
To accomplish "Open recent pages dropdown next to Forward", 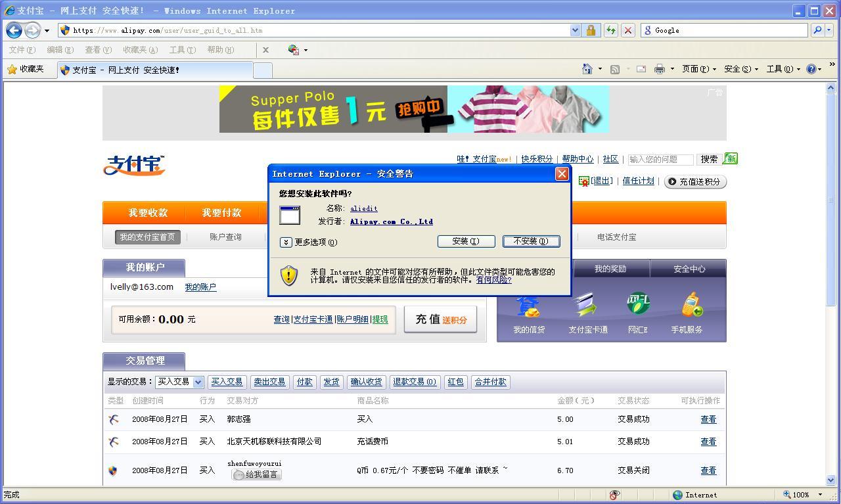I will point(47,31).
